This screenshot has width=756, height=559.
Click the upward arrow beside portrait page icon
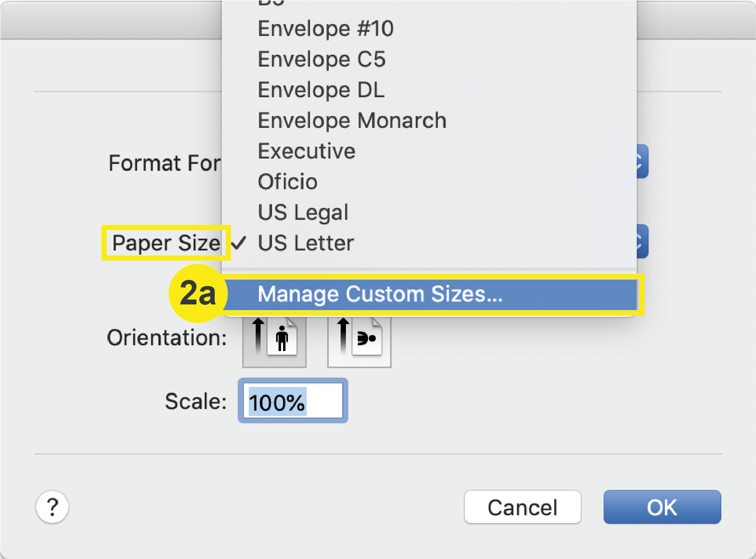click(257, 335)
